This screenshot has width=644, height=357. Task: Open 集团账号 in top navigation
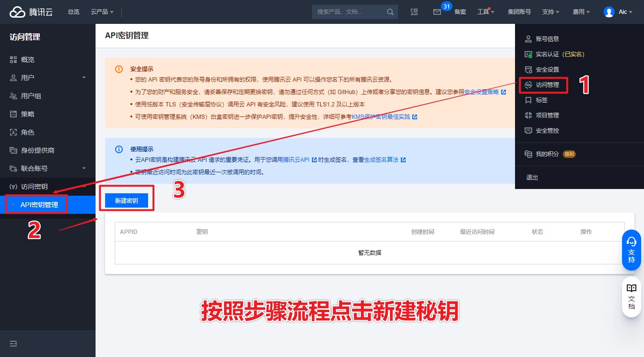click(x=519, y=12)
